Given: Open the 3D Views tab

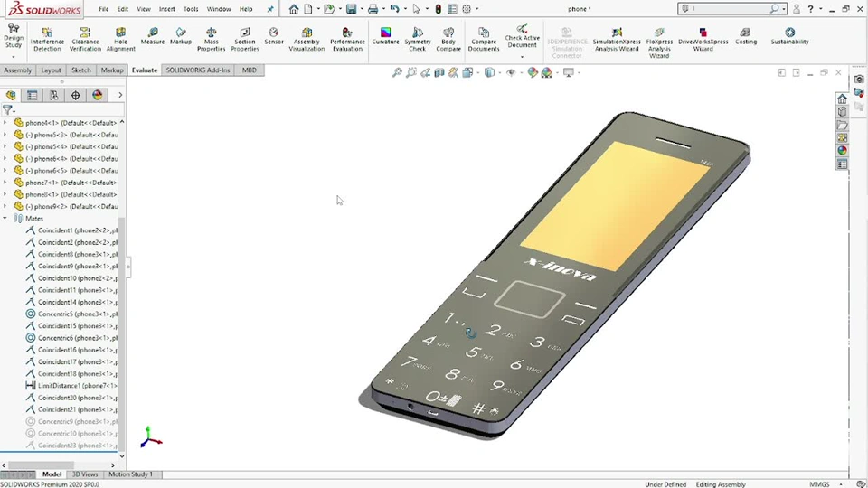Looking at the screenshot, I should pyautogui.click(x=85, y=474).
